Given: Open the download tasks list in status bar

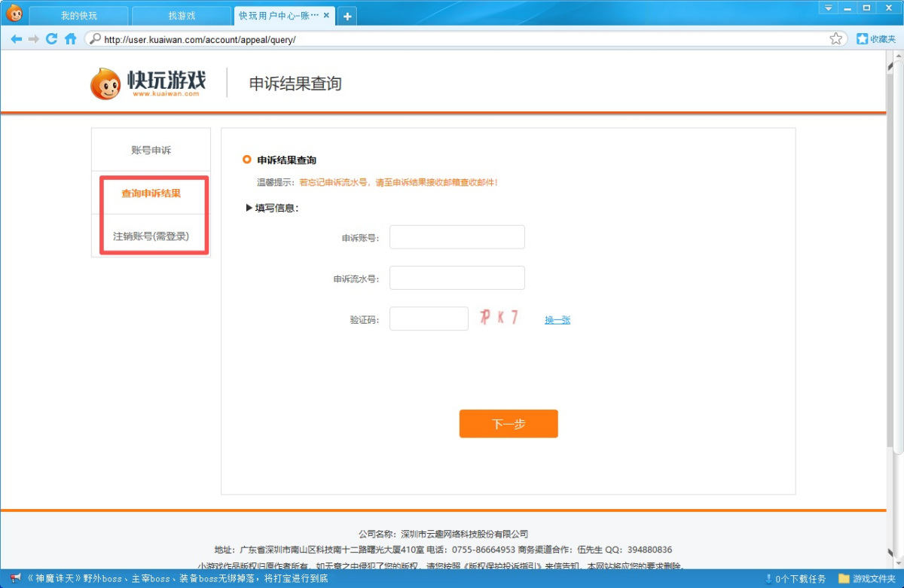Looking at the screenshot, I should (x=795, y=579).
